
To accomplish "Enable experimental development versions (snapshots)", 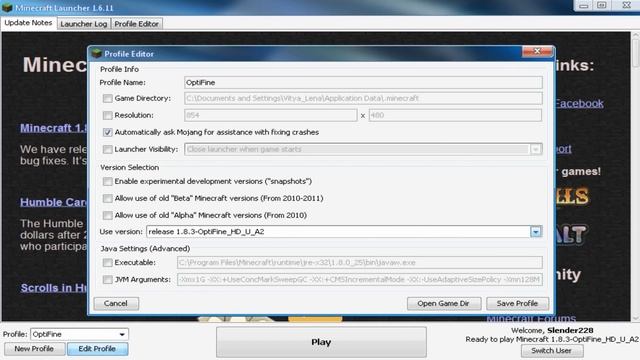I will [x=107, y=181].
